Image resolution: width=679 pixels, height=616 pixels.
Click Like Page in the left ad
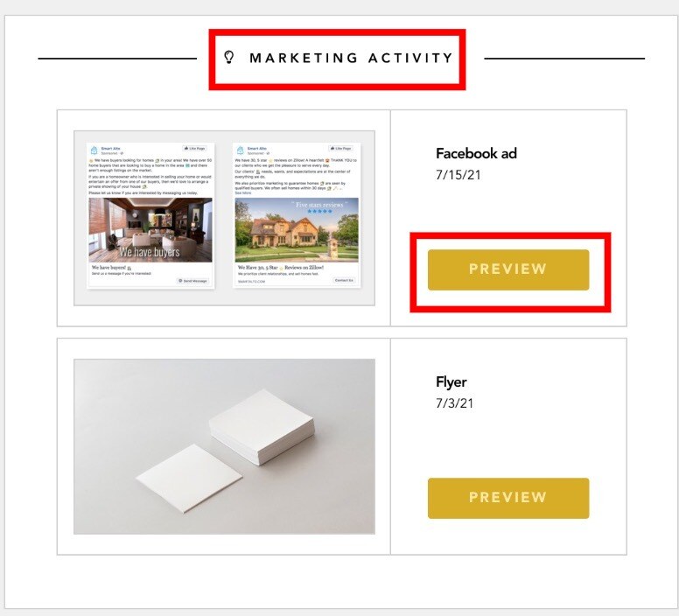point(194,149)
